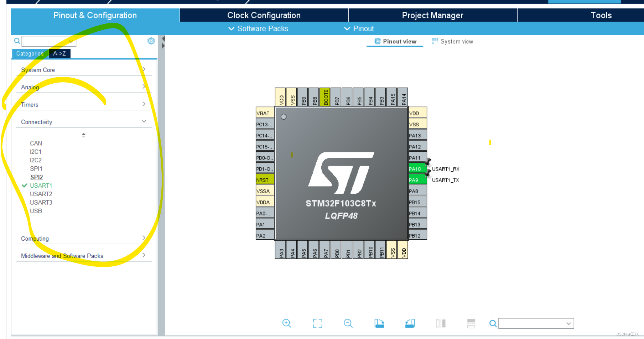Switch to System view
Image resolution: width=644 pixels, height=339 pixels.
[452, 41]
